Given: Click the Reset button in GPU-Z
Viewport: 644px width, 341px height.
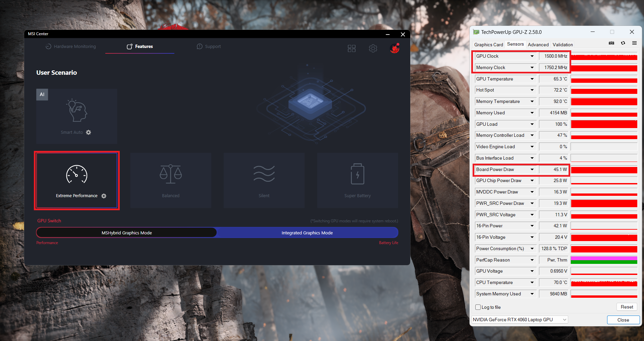Looking at the screenshot, I should tap(627, 307).
